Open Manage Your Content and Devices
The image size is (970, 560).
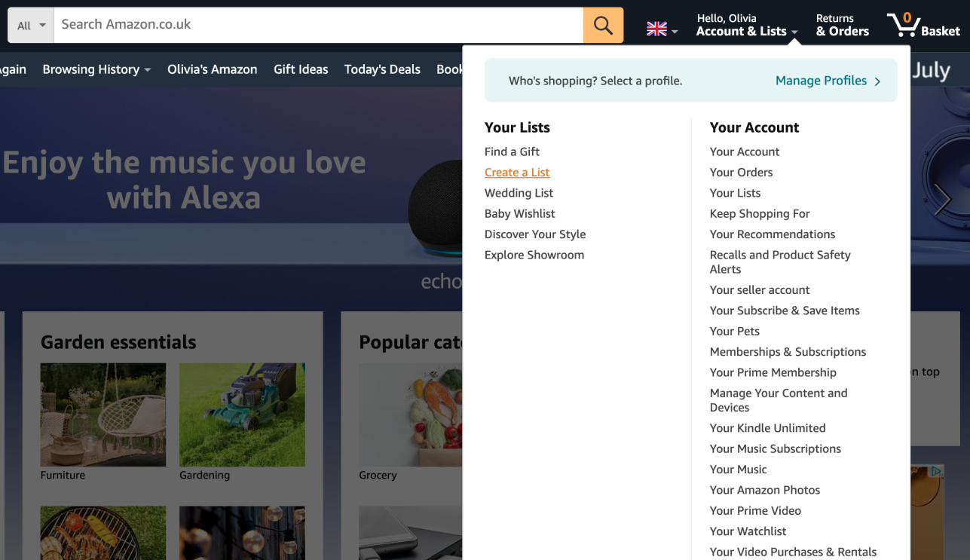pyautogui.click(x=779, y=400)
